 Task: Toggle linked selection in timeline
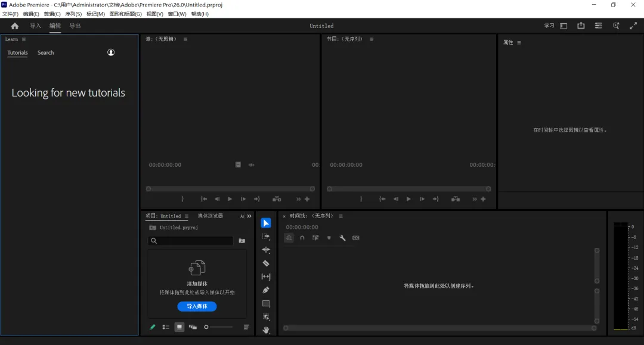click(315, 238)
